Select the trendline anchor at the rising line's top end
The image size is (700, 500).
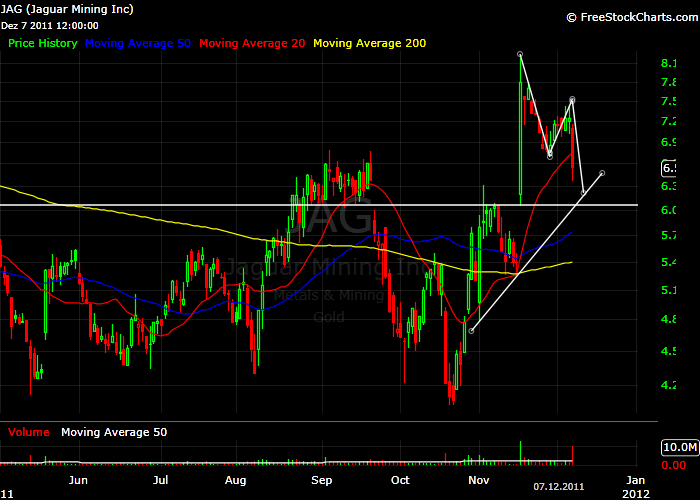tap(602, 173)
